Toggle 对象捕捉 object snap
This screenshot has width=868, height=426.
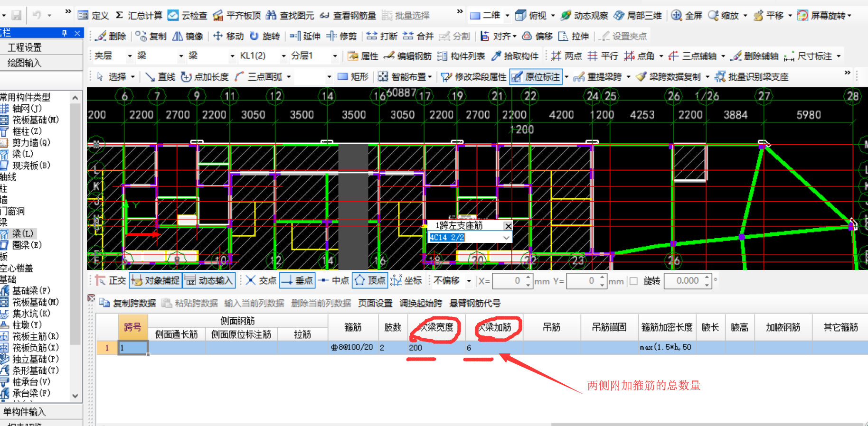[x=156, y=280]
